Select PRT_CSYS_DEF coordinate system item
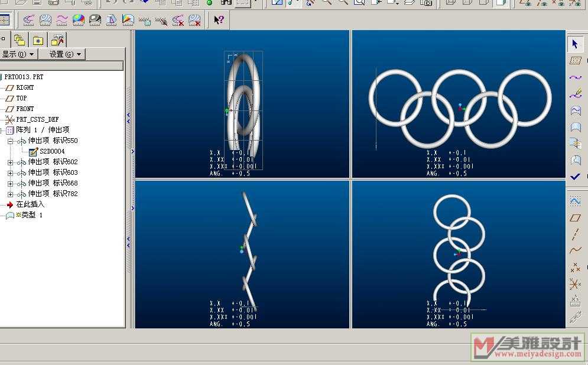Image resolution: width=588 pixels, height=365 pixels. tap(37, 119)
